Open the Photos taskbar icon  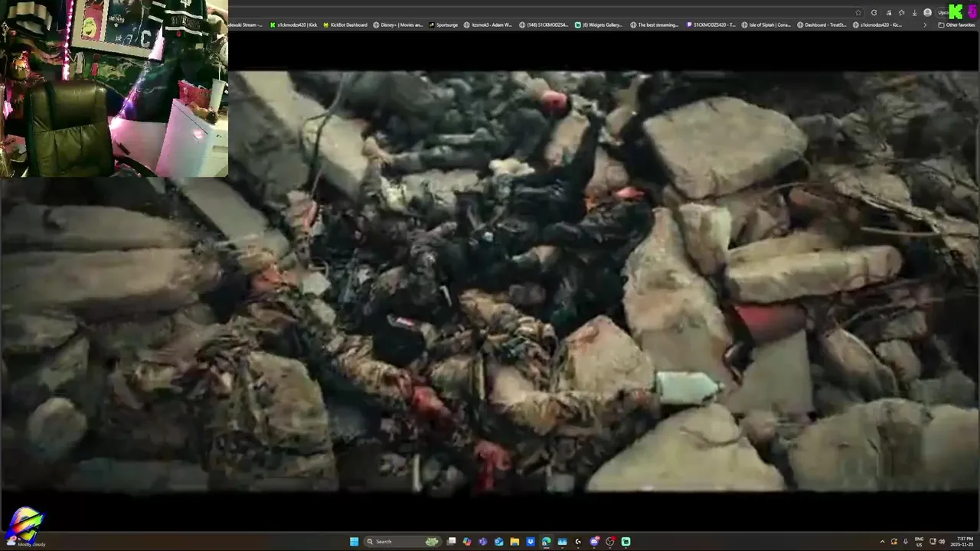(x=562, y=541)
